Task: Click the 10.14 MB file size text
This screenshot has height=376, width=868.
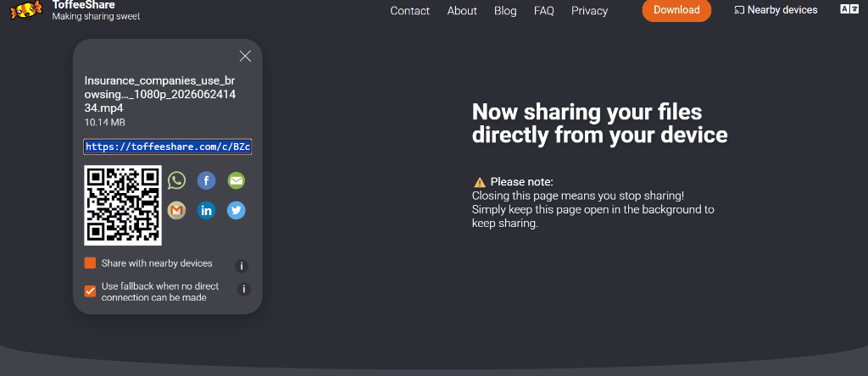Action: (104, 122)
